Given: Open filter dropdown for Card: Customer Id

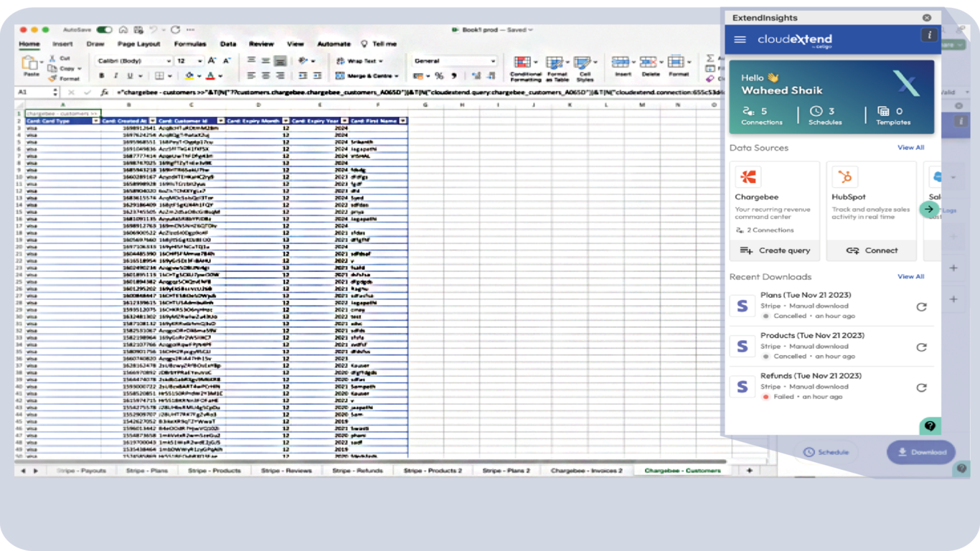Looking at the screenshot, I should (x=220, y=121).
